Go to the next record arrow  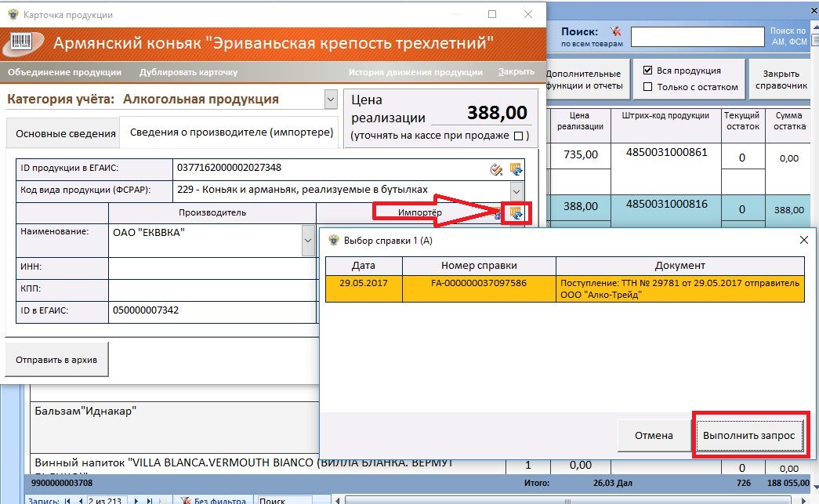(138, 499)
